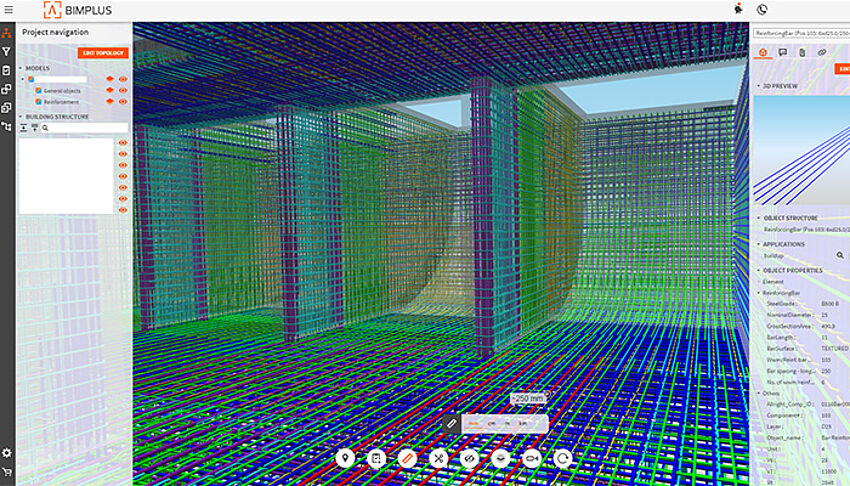850x486 pixels.
Task: Click the building structure search field
Action: tap(85, 128)
